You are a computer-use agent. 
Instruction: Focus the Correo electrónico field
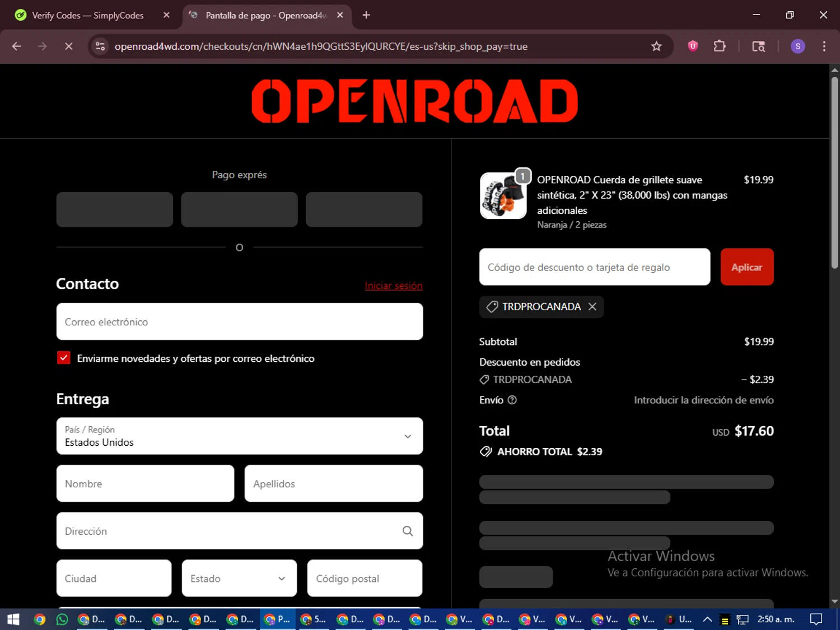[240, 321]
